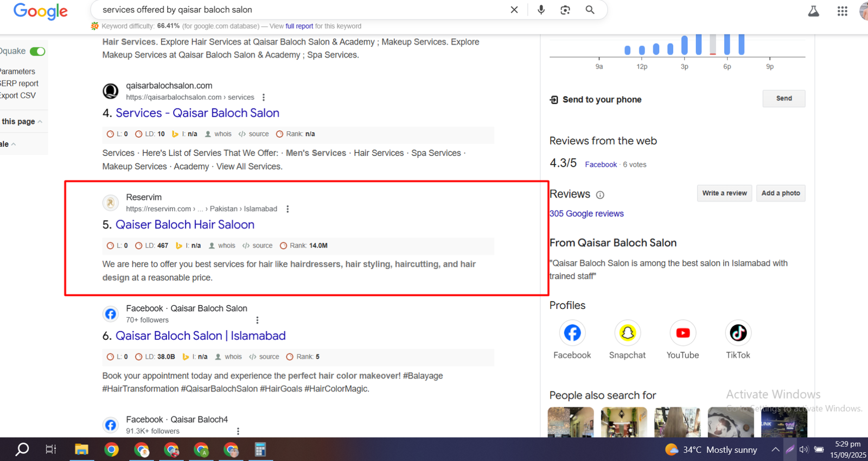Open the Google apps grid
Image resolution: width=868 pixels, height=461 pixels.
coord(842,11)
